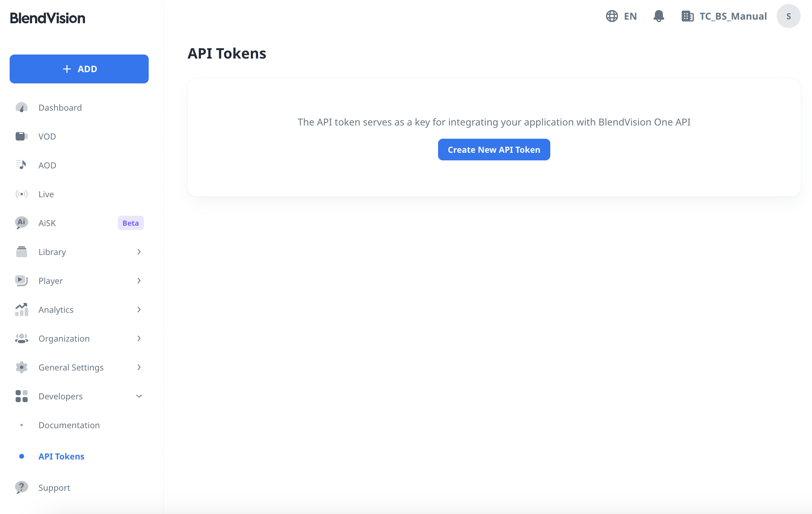Click the VOD video camera icon
Image resolution: width=812 pixels, height=514 pixels.
pos(21,136)
